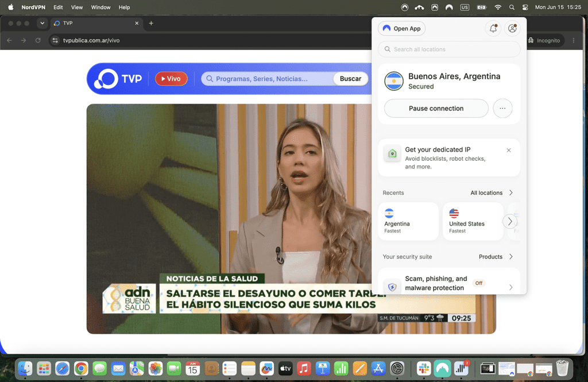The image size is (588, 382).
Task: Click the US input source menu bar icon
Action: (x=465, y=7)
